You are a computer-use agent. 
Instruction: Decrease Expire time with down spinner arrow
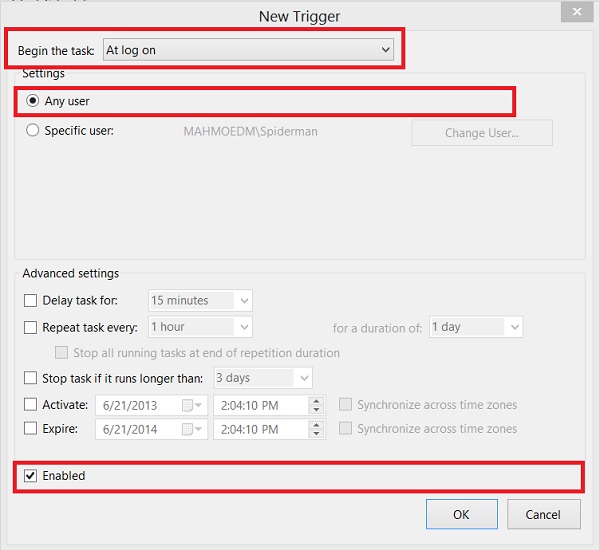click(316, 434)
